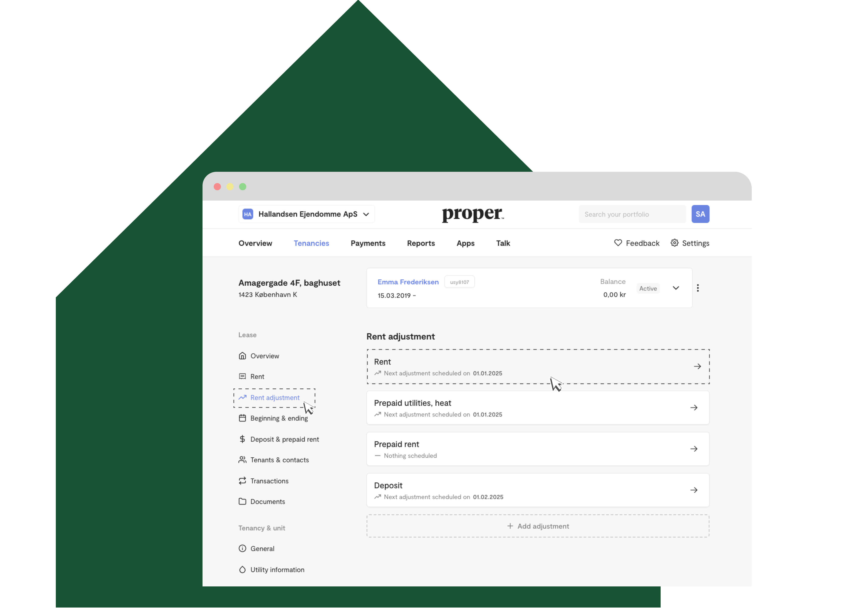
Task: Click the Add adjustment button
Action: pos(538,526)
